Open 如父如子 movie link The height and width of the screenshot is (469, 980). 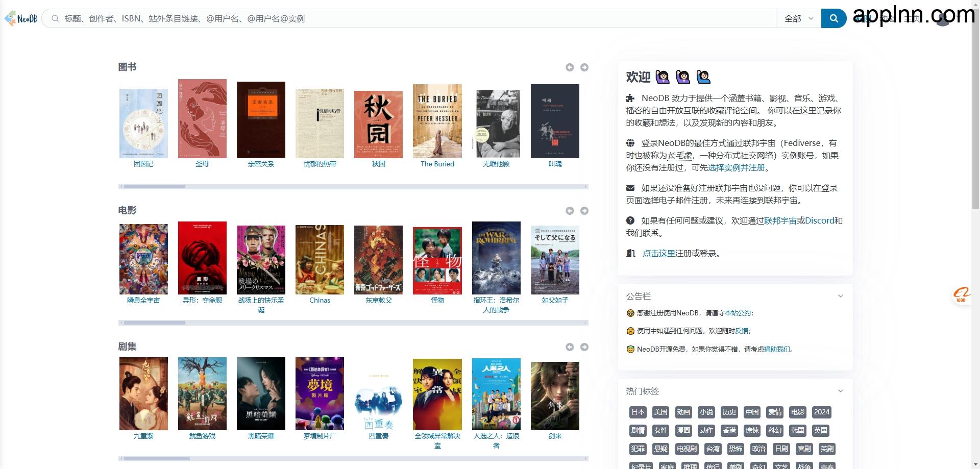pos(555,300)
